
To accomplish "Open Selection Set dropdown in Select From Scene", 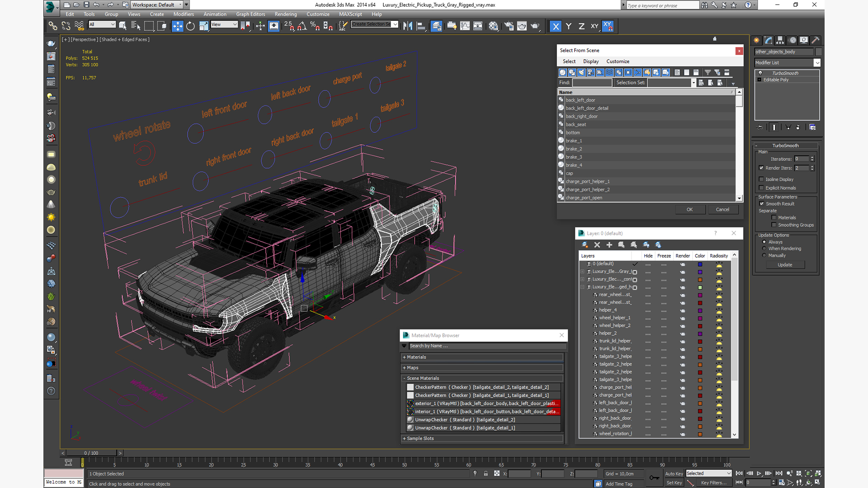I will pyautogui.click(x=693, y=83).
